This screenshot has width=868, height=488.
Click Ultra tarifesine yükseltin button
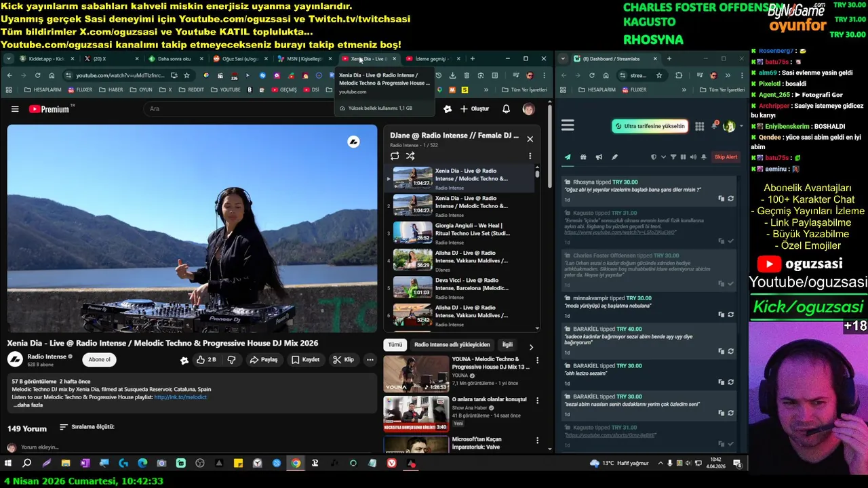click(650, 126)
